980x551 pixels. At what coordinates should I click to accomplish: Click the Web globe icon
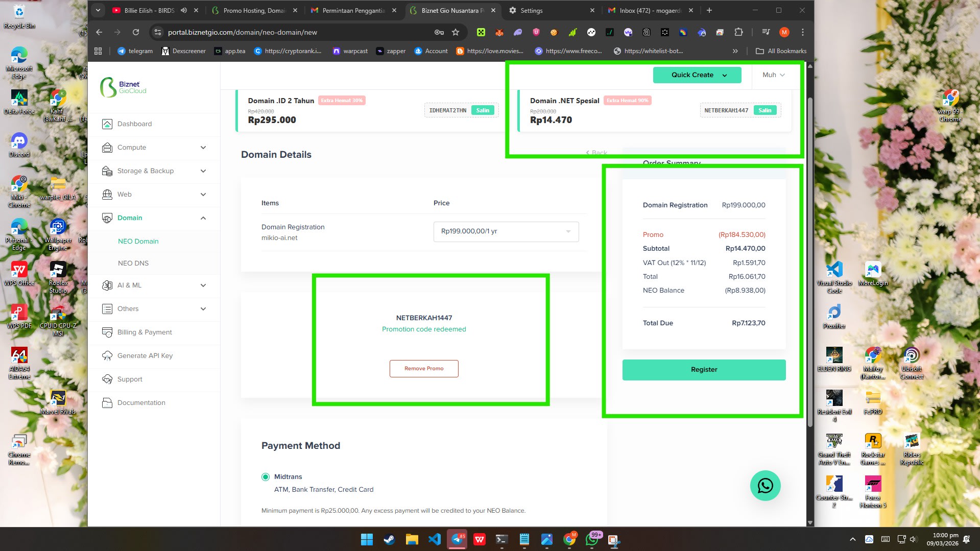pos(107,195)
